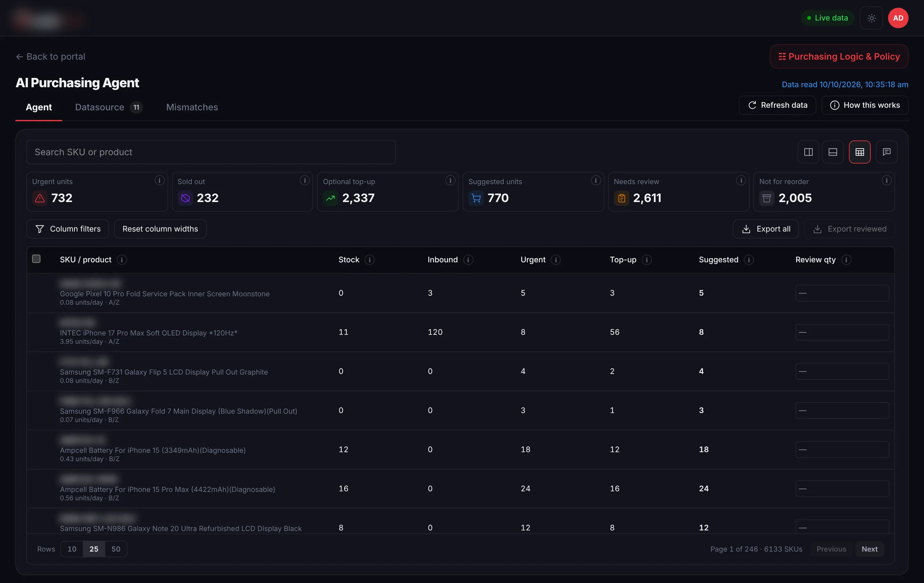The image size is (924, 583).
Task: Open the comments panel icon
Action: [886, 152]
